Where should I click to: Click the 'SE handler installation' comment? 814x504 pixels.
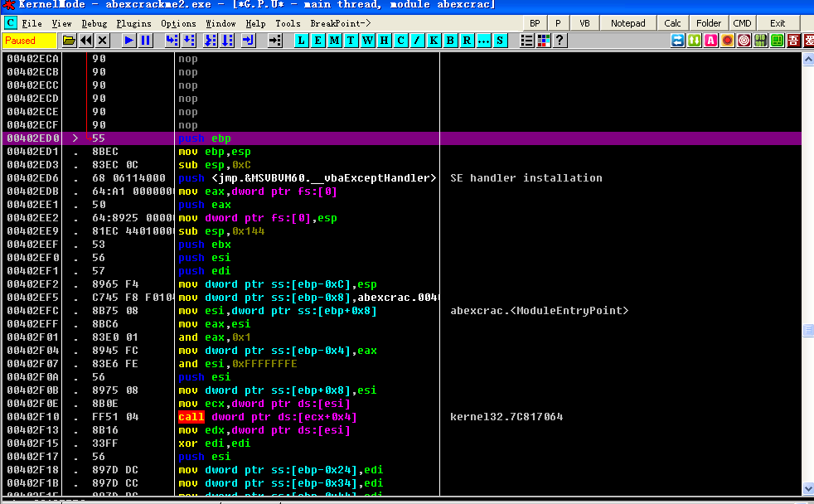526,178
